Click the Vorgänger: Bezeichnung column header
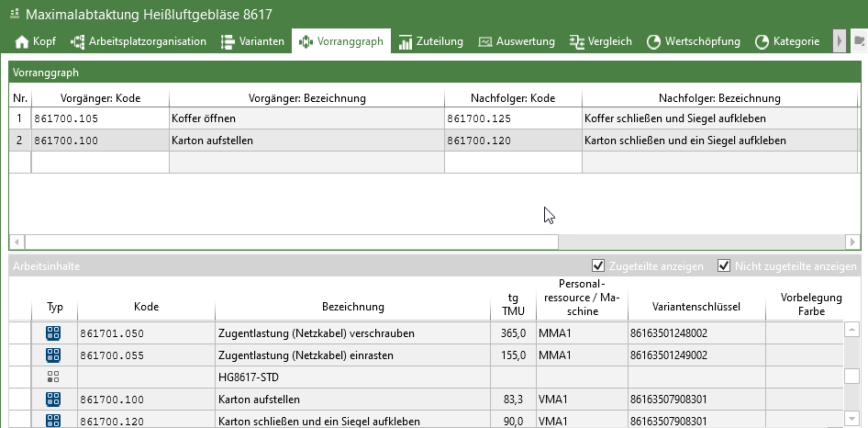 306,98
